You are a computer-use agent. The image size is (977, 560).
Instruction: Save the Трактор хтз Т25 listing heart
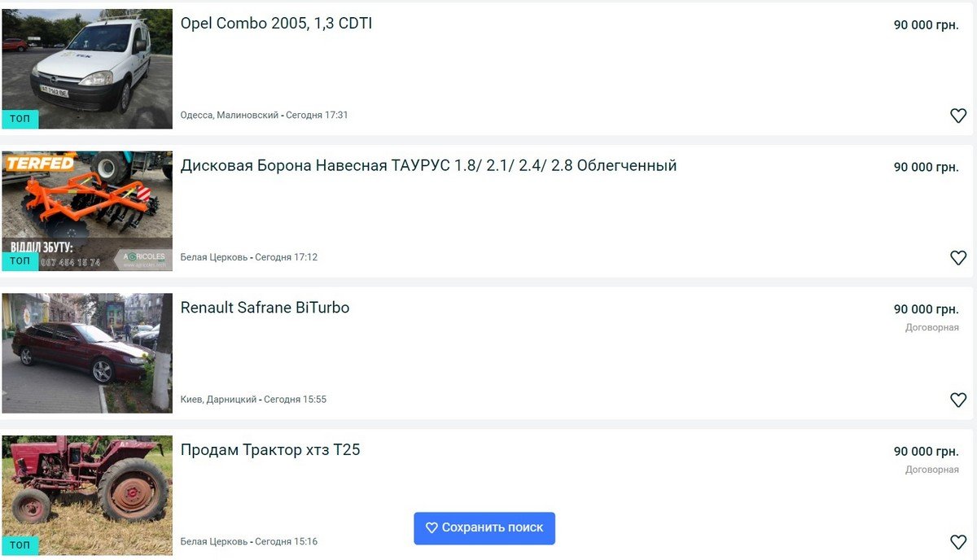pos(958,542)
